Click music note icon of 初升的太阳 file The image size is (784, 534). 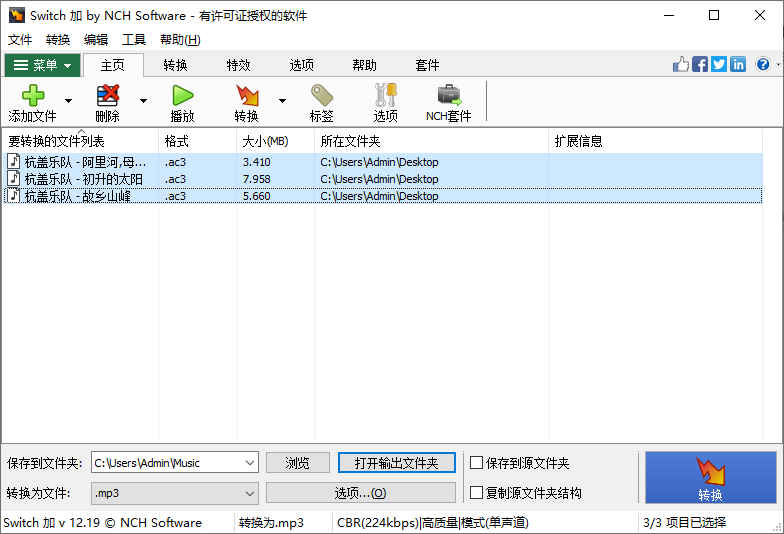click(14, 178)
